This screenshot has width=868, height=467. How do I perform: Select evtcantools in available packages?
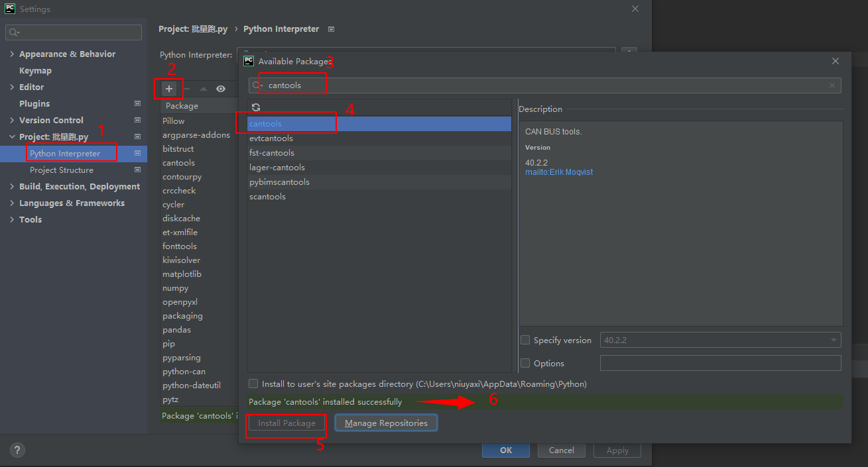click(379, 138)
